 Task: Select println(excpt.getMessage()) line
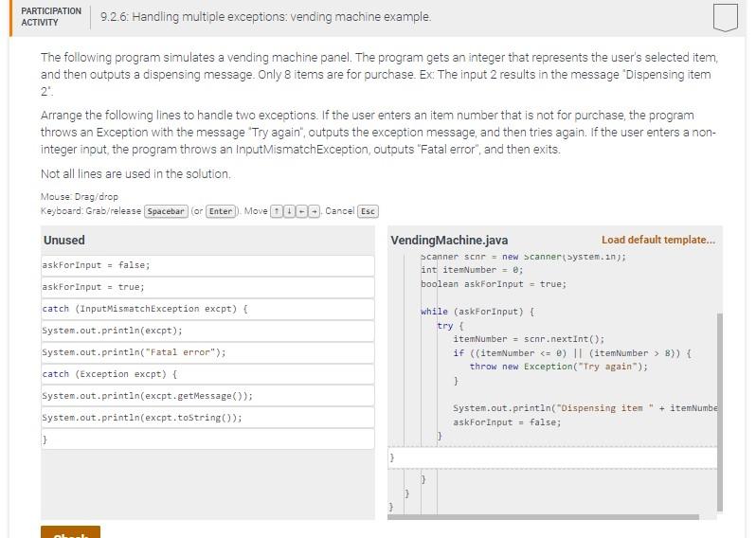pos(207,396)
